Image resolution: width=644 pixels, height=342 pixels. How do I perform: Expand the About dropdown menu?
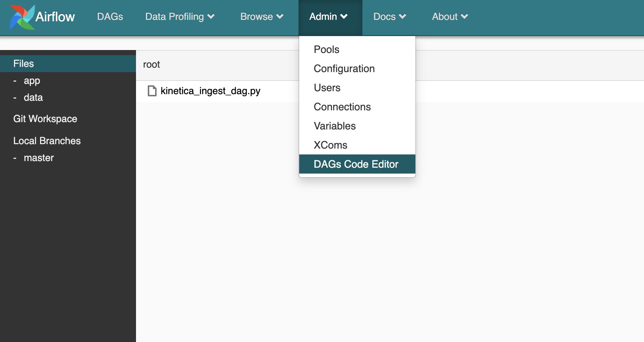tap(450, 17)
